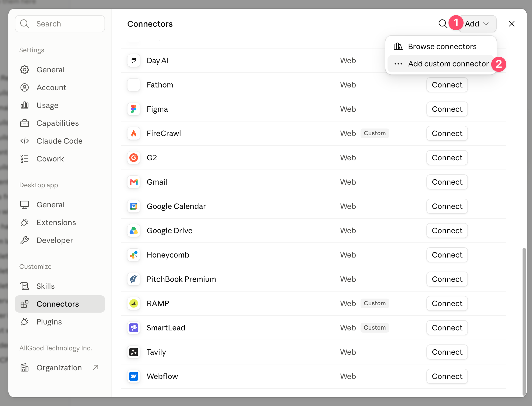Connect the Tavily connector
Screen dimensions: 532x406
(447, 352)
